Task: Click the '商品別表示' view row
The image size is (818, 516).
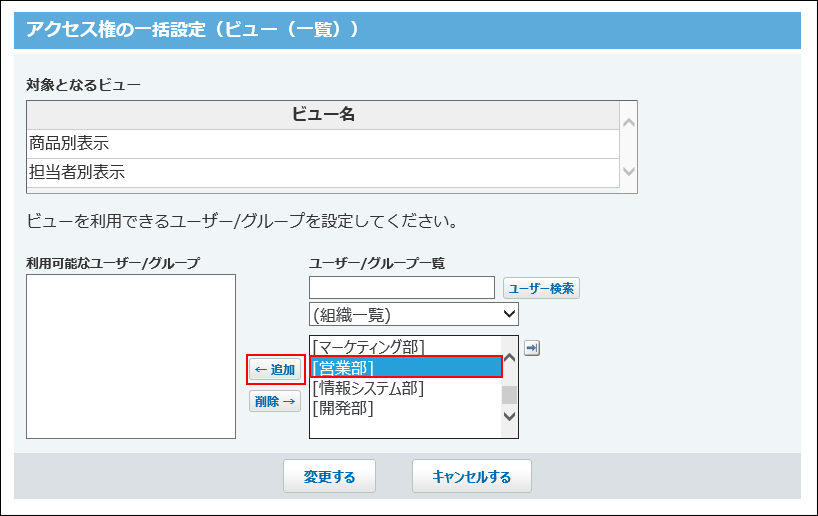Action: [323, 143]
